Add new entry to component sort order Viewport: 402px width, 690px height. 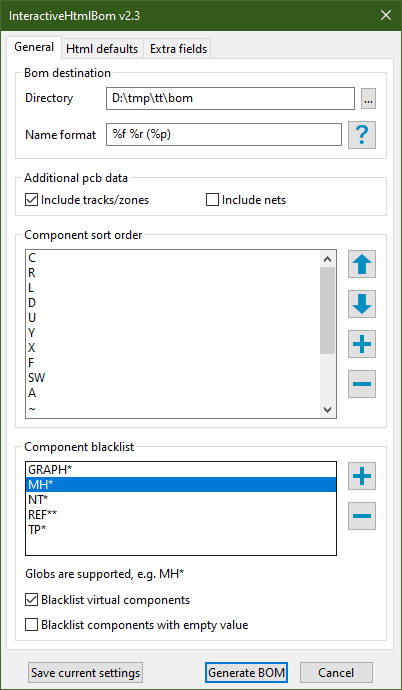click(x=362, y=344)
